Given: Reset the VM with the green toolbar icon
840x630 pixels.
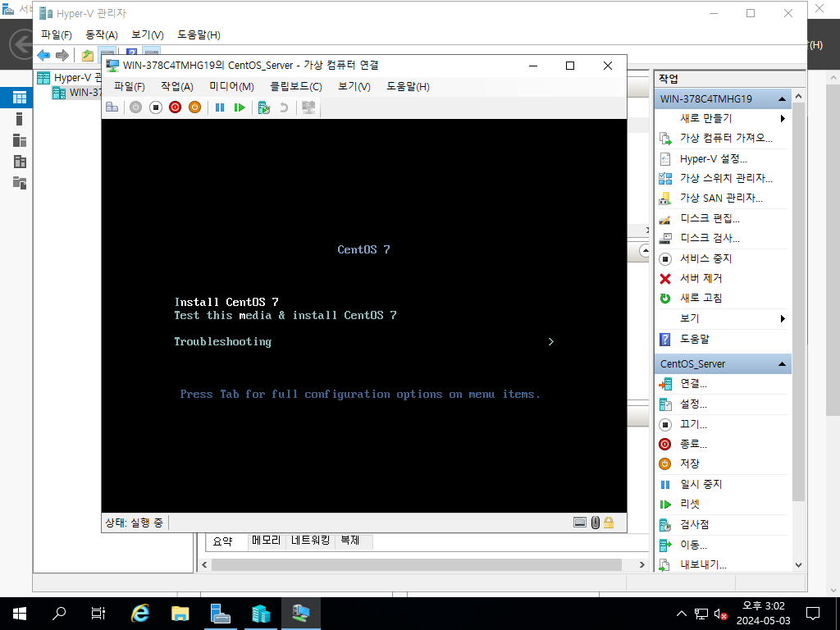Looking at the screenshot, I should coord(240,107).
